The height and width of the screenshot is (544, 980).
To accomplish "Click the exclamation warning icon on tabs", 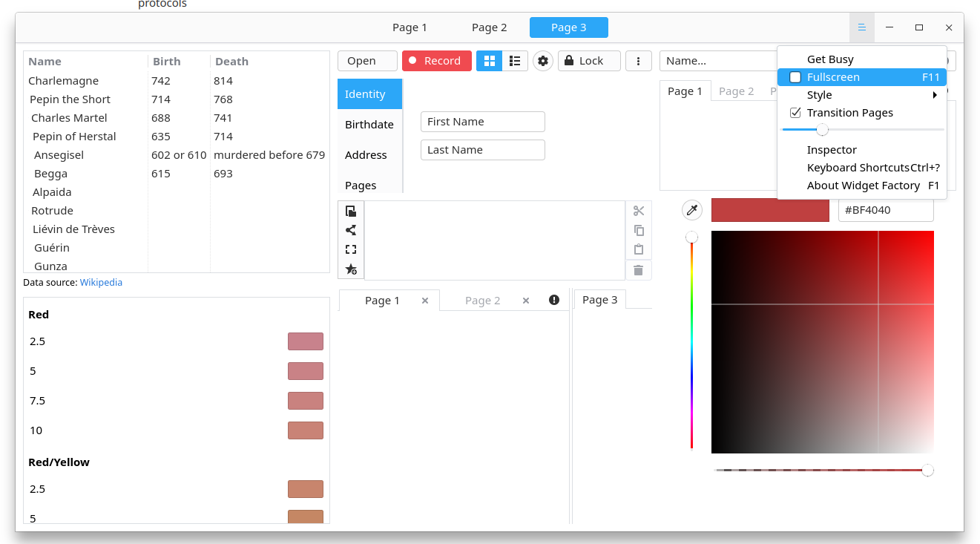I will click(x=554, y=300).
